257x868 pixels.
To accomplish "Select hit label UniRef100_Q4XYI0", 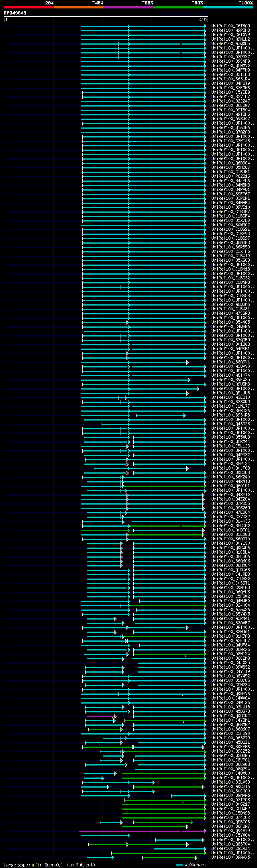I will [x=230, y=495].
